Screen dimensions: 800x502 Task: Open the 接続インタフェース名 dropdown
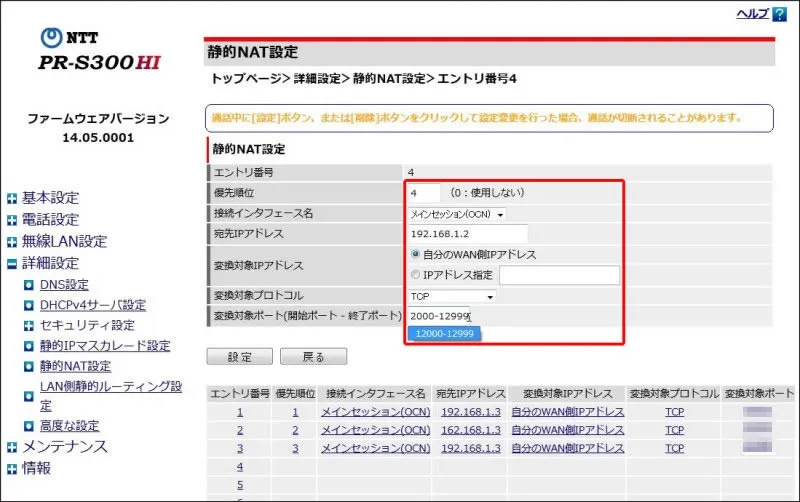pyautogui.click(x=457, y=214)
